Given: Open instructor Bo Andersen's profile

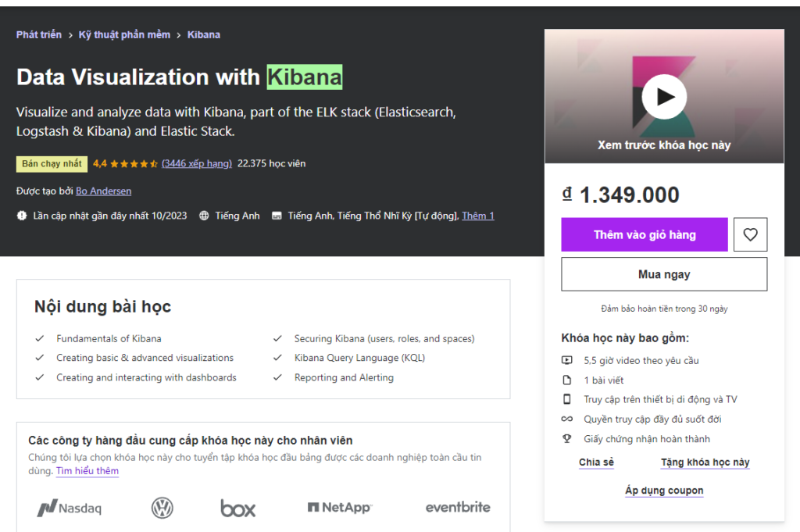Looking at the screenshot, I should 103,191.
